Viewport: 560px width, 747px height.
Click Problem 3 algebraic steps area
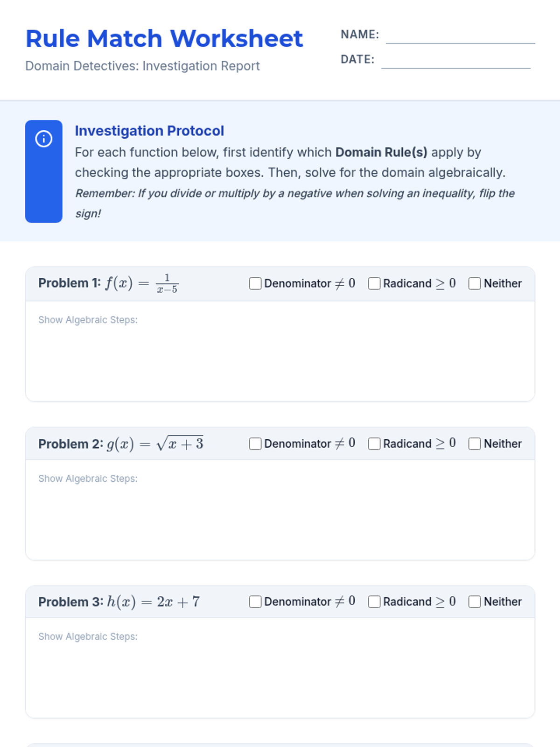coord(280,676)
